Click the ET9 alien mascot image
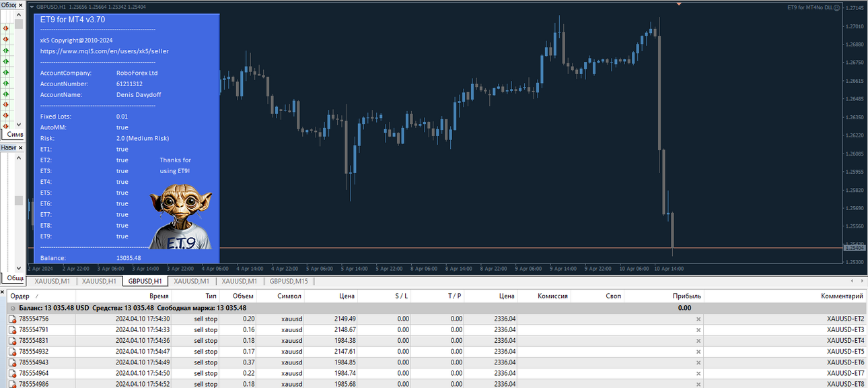868x388 pixels. coord(180,216)
